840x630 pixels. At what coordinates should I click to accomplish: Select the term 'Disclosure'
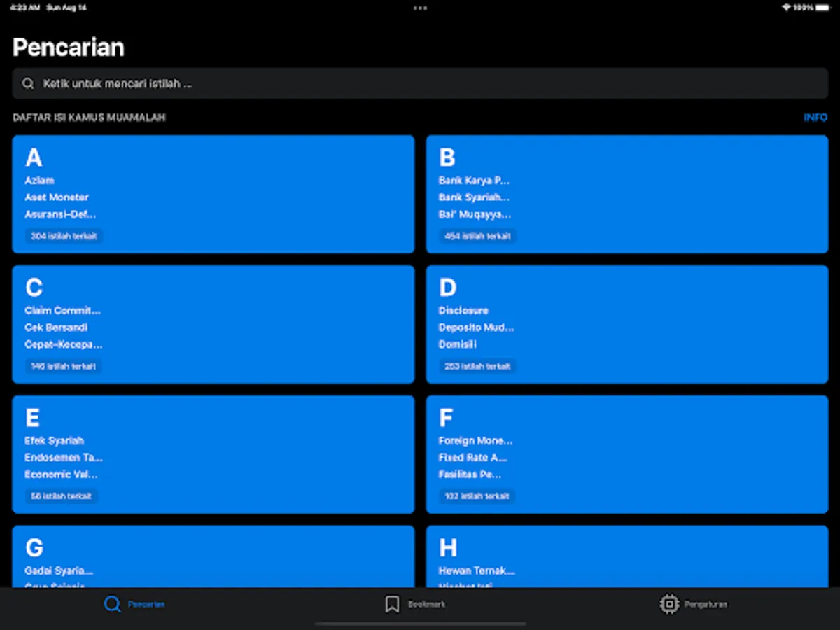[x=463, y=311]
